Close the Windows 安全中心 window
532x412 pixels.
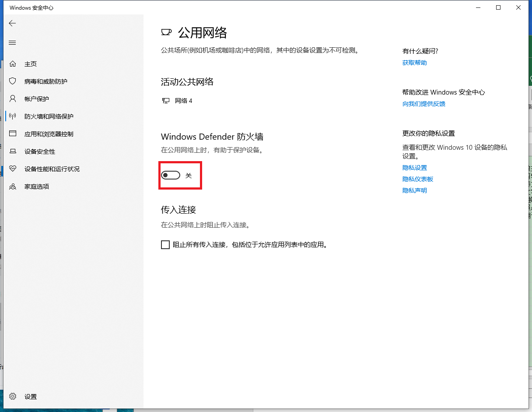pos(518,7)
